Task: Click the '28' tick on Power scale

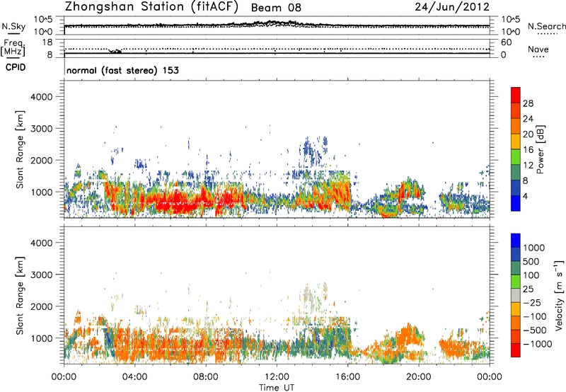Action: click(x=528, y=103)
